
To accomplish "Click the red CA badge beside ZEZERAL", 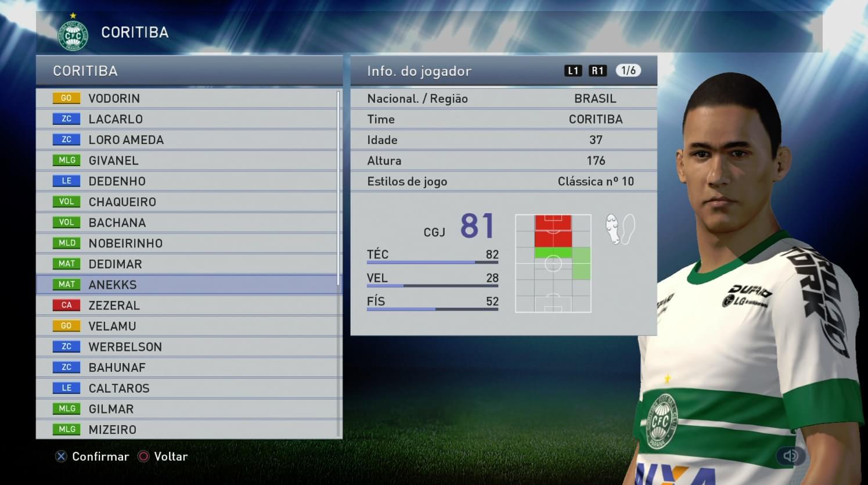I will point(66,305).
